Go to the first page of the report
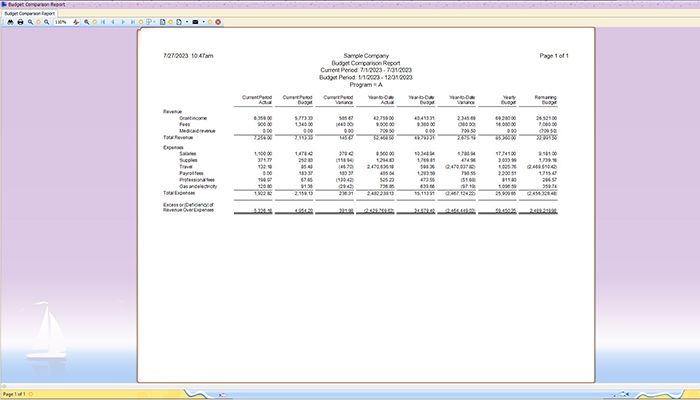Viewport: 700px width, 400px height. coord(103,22)
